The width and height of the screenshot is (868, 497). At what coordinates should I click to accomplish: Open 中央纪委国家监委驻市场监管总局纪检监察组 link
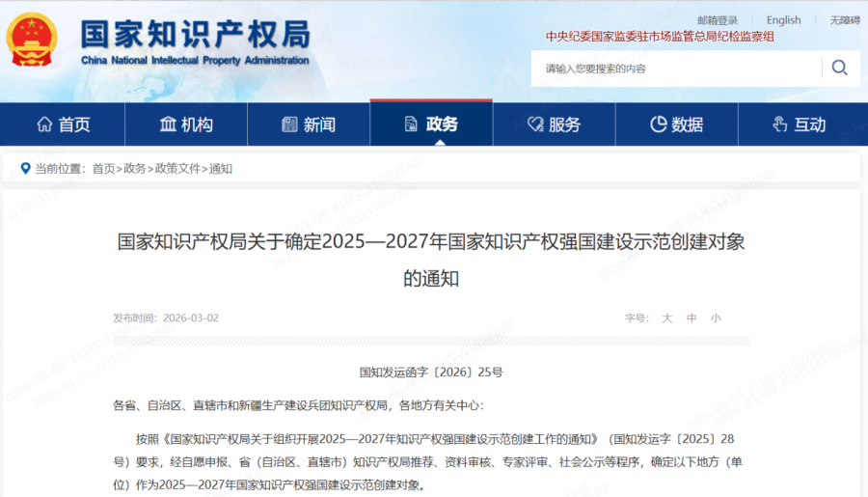[660, 37]
